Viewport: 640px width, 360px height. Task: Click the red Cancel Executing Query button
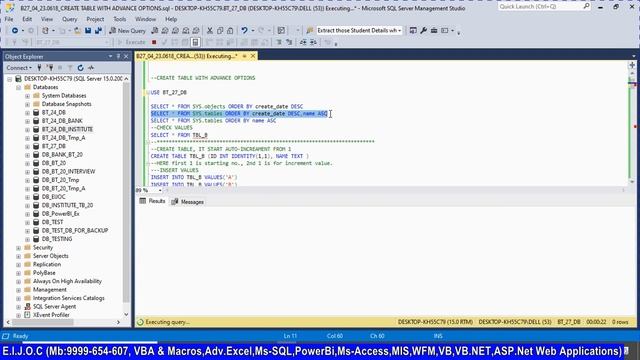(x=154, y=42)
